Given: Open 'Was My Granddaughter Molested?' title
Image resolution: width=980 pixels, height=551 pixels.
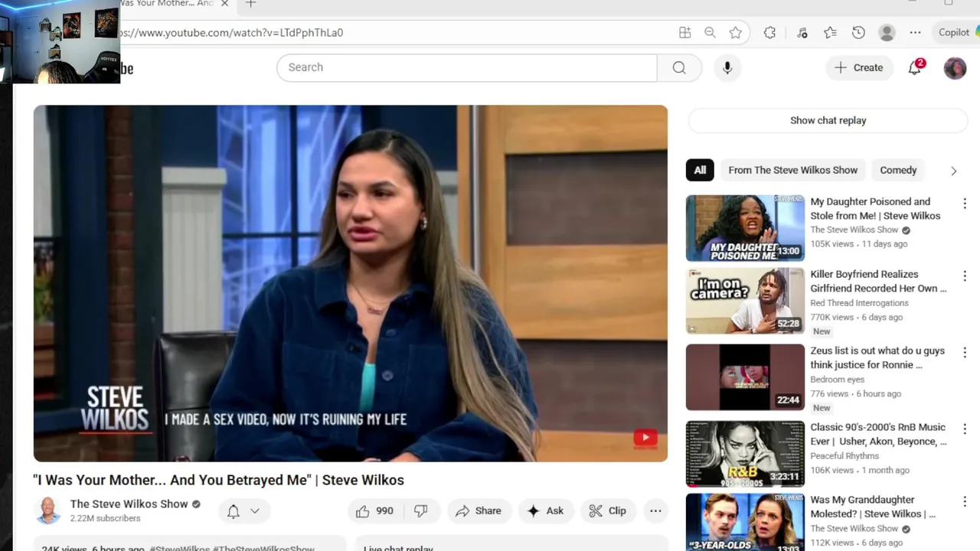Looking at the screenshot, I should [873, 507].
